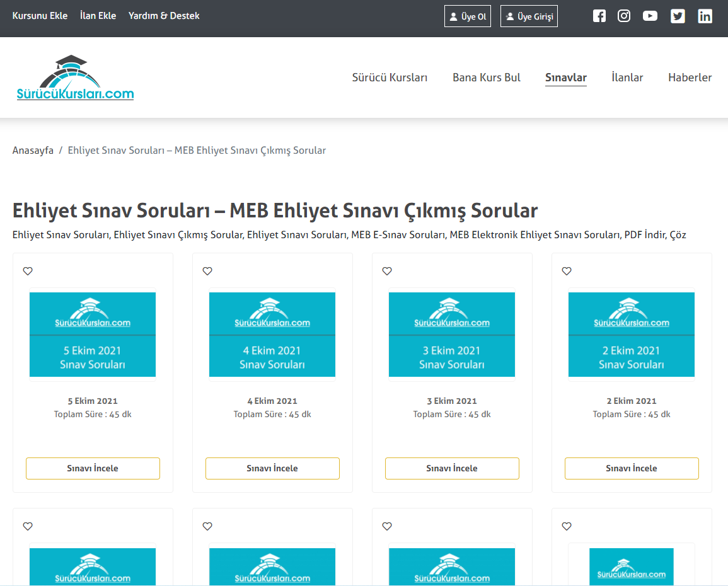728x586 pixels.
Task: Select the Sınavlar menu item
Action: point(566,78)
